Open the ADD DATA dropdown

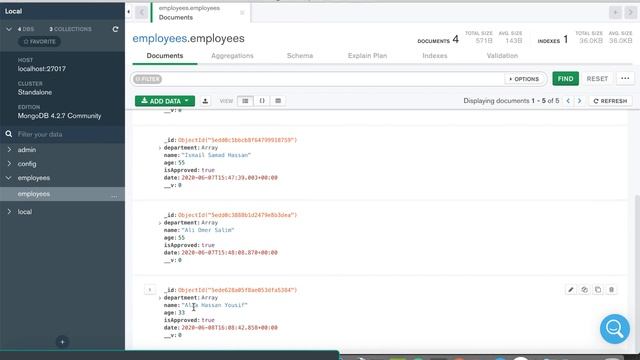tap(165, 101)
